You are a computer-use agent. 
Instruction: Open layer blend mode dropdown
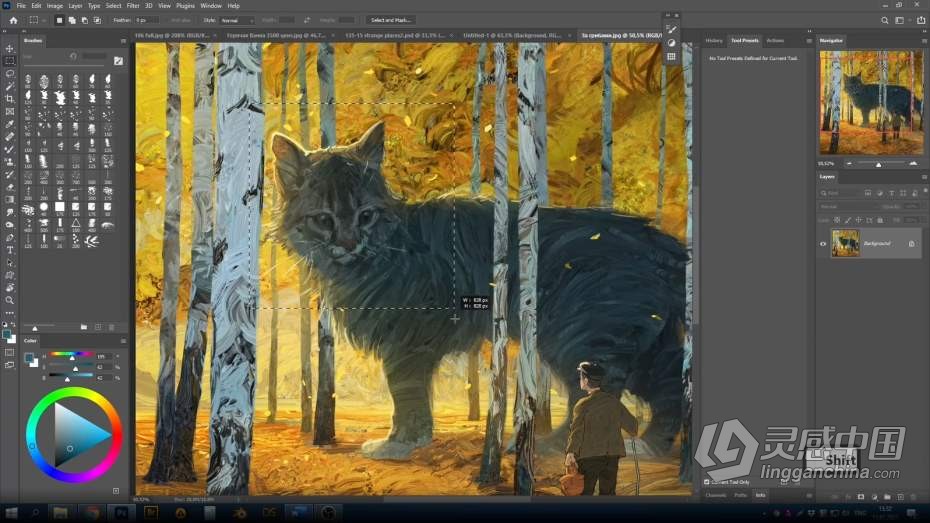point(847,206)
